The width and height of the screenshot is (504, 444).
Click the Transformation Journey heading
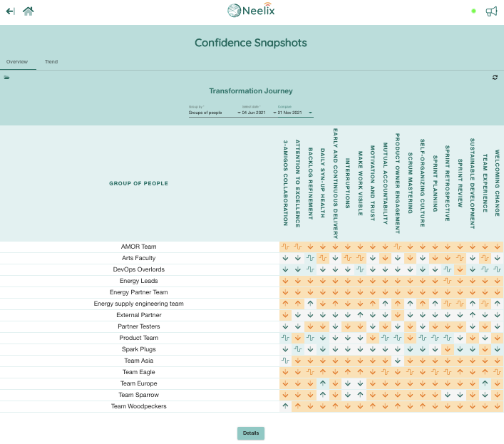(x=251, y=91)
